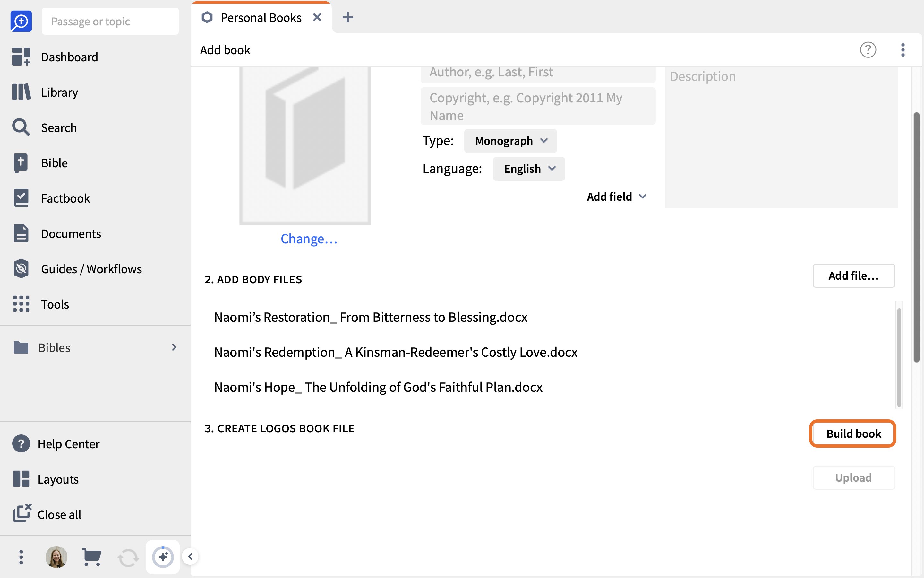
Task: Open the Help Center question icon
Action: coord(21,444)
